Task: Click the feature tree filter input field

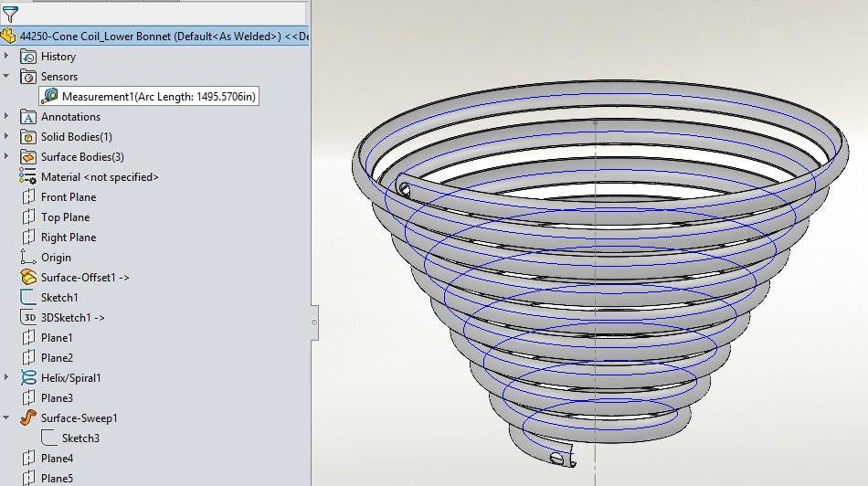Action: [x=164, y=14]
